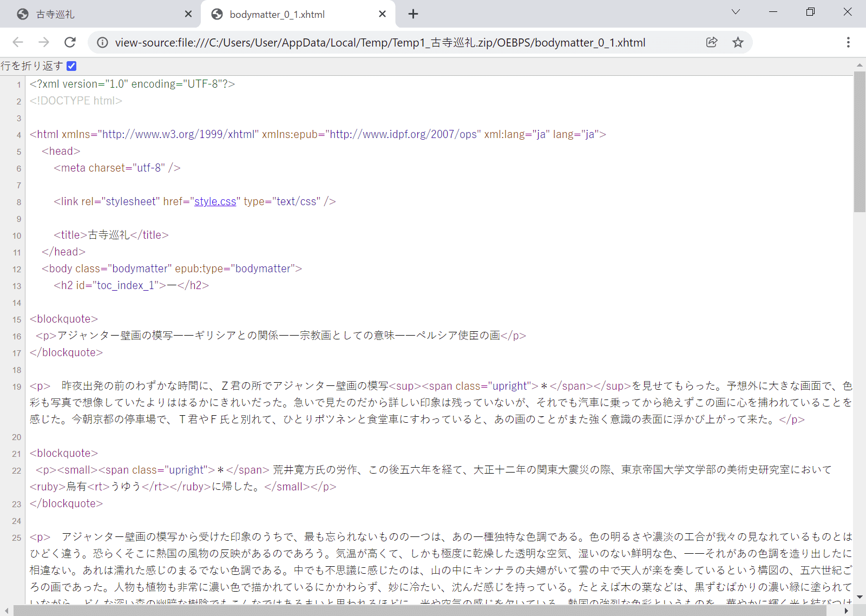Screen dimensions: 866x616
Task: Click the scroll down arrow
Action: pyautogui.click(x=860, y=598)
